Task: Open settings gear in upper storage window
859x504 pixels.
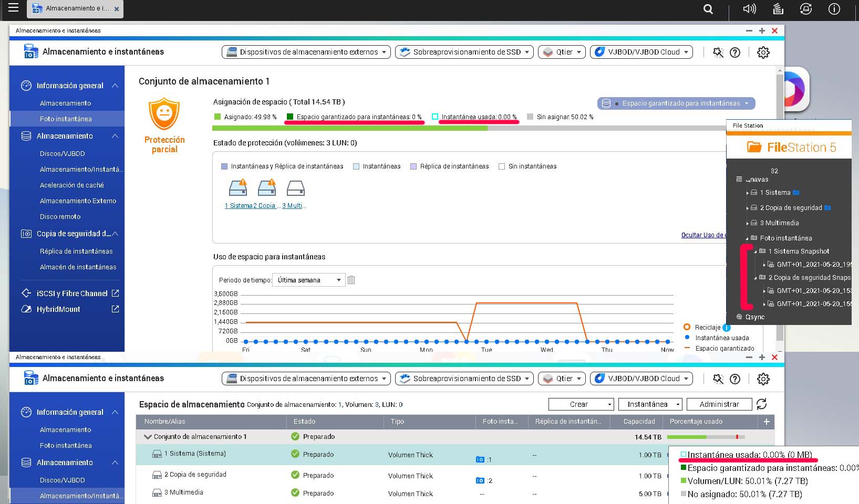Action: (763, 52)
